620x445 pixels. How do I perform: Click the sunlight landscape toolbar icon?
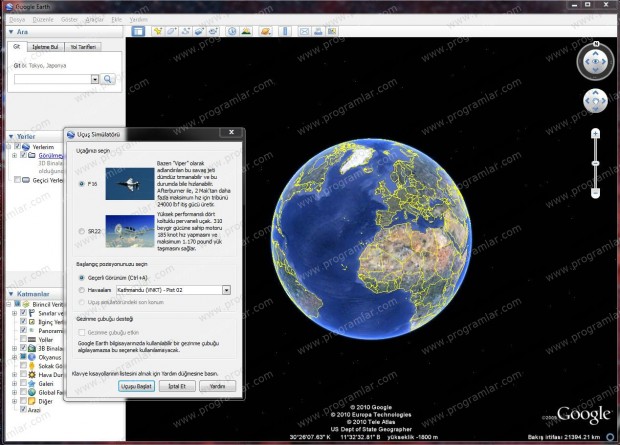[x=246, y=31]
